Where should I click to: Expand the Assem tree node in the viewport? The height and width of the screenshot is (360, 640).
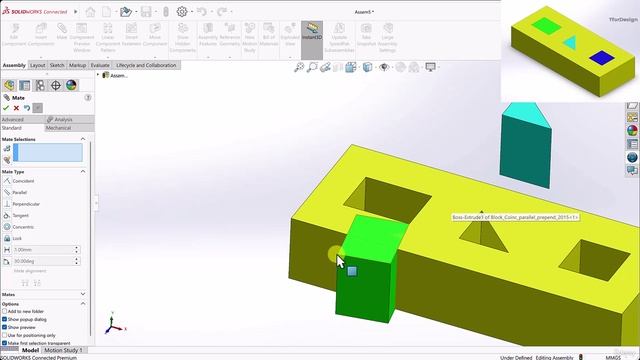[98, 75]
